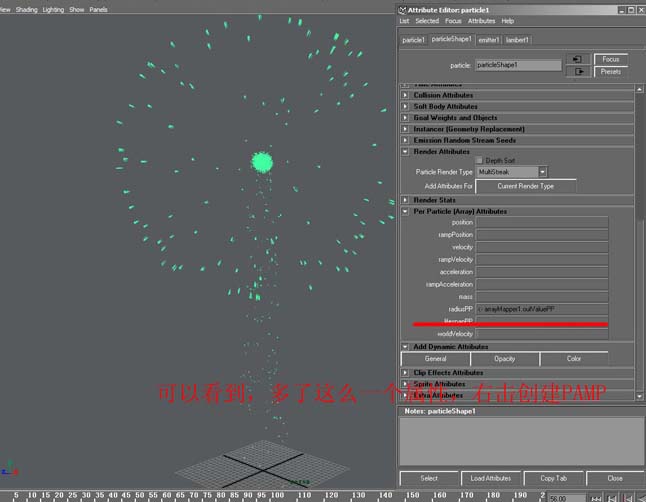Click the Current Render Type button
Viewport: 646px width, 502px height.
tap(525, 186)
